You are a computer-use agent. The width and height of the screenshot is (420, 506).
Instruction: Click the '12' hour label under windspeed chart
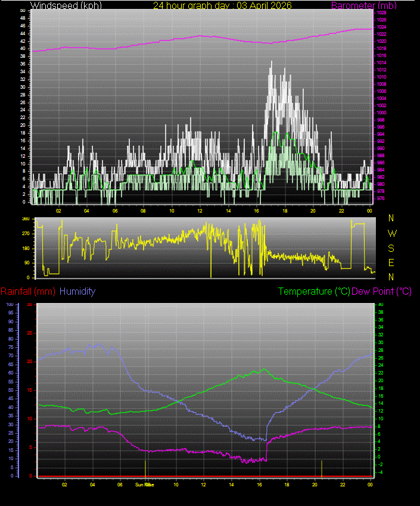point(200,211)
